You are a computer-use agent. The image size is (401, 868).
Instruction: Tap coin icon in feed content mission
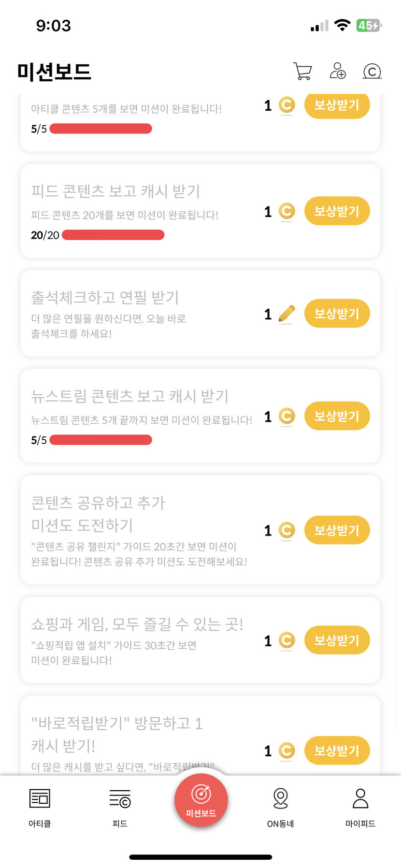coord(287,211)
